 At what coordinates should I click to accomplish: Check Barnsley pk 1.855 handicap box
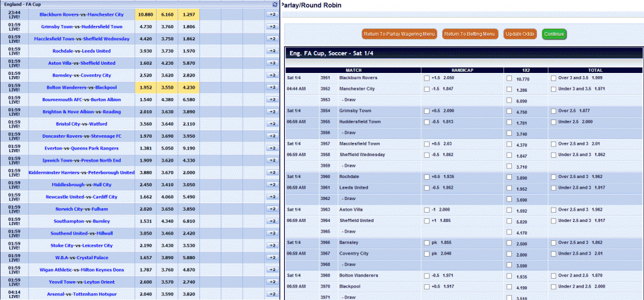(x=427, y=243)
